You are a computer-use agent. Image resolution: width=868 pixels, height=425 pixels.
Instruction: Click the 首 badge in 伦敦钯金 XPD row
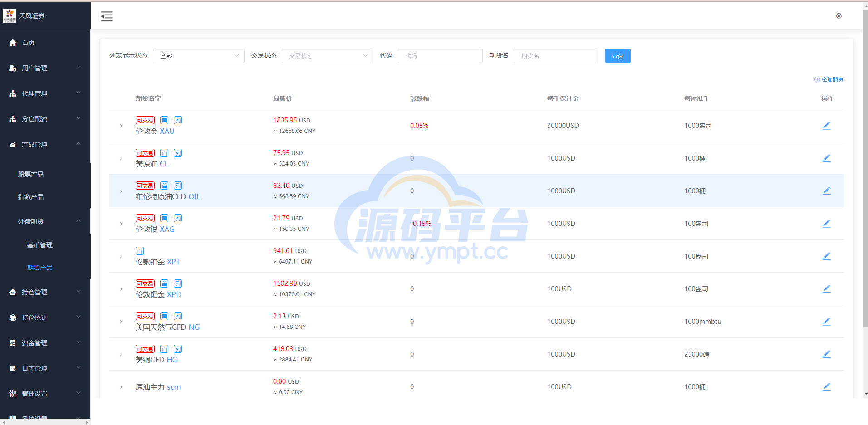tap(164, 283)
